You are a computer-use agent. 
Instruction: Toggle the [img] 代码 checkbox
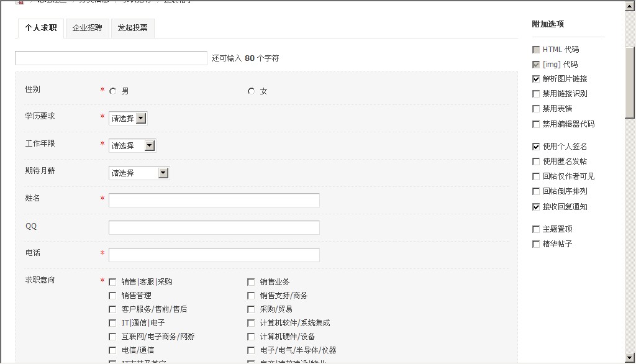click(536, 65)
